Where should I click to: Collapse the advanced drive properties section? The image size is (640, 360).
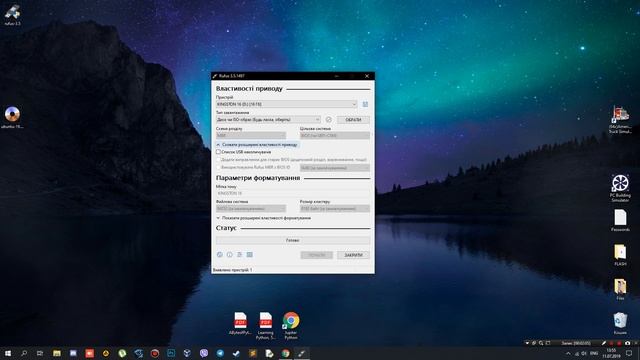tap(257, 144)
